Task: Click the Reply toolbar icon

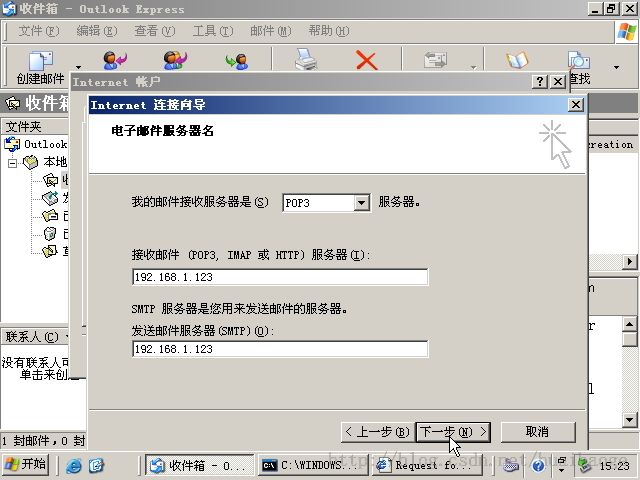Action: [x=115, y=60]
